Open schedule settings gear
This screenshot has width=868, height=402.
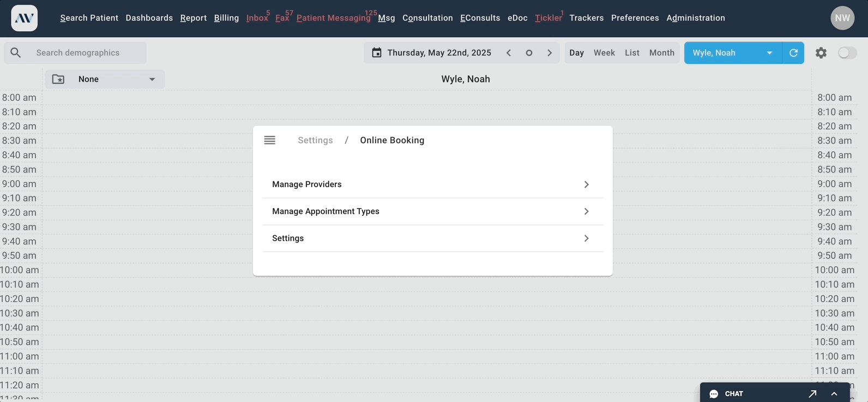[821, 53]
